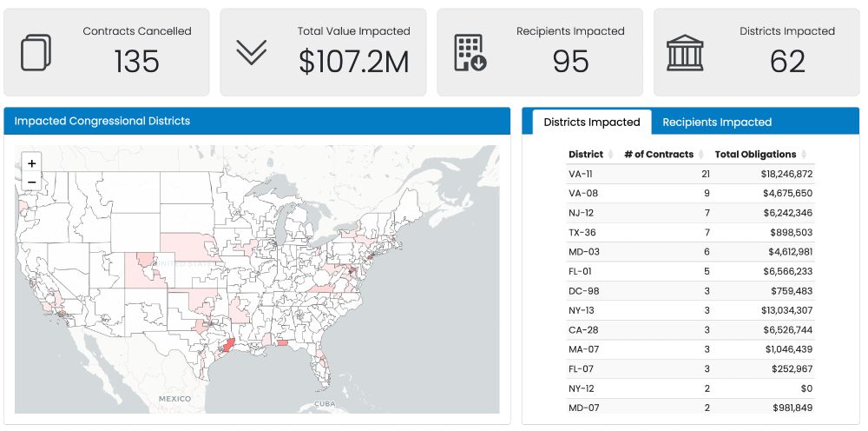Select the FL-01 district row
The width and height of the screenshot is (868, 431).
(x=690, y=271)
